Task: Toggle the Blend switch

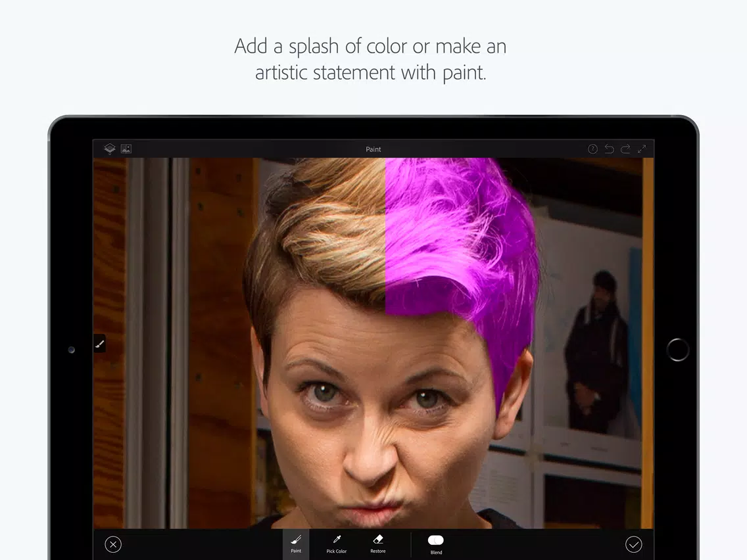Action: pos(436,540)
